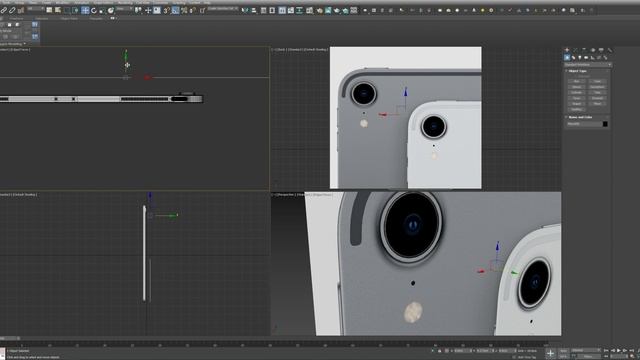Choose the Bind to Space Warp tool

point(20,10)
